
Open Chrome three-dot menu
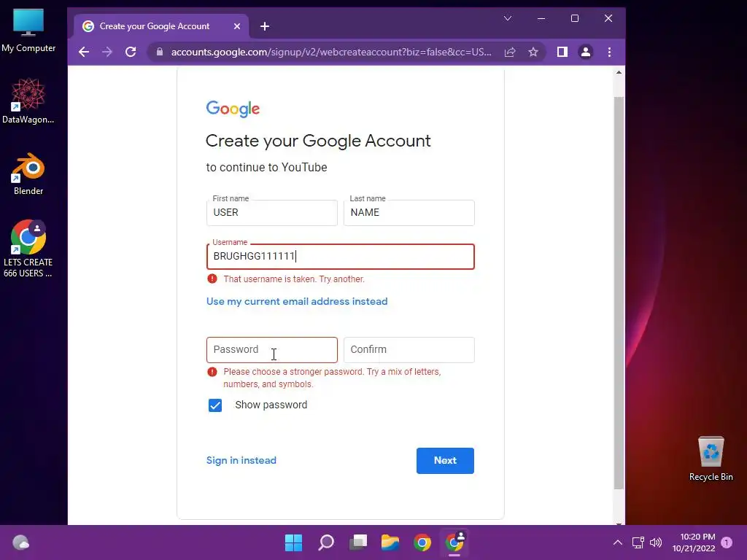click(x=609, y=52)
